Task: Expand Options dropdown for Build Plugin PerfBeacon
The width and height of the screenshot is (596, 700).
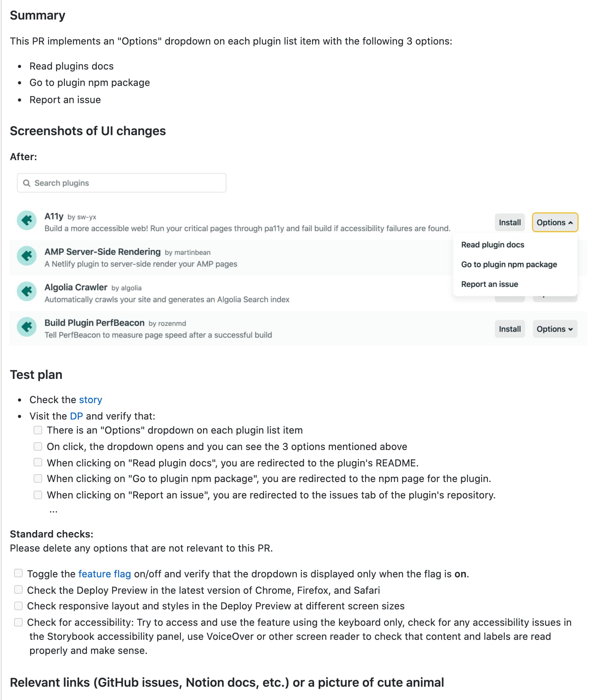Action: point(555,329)
